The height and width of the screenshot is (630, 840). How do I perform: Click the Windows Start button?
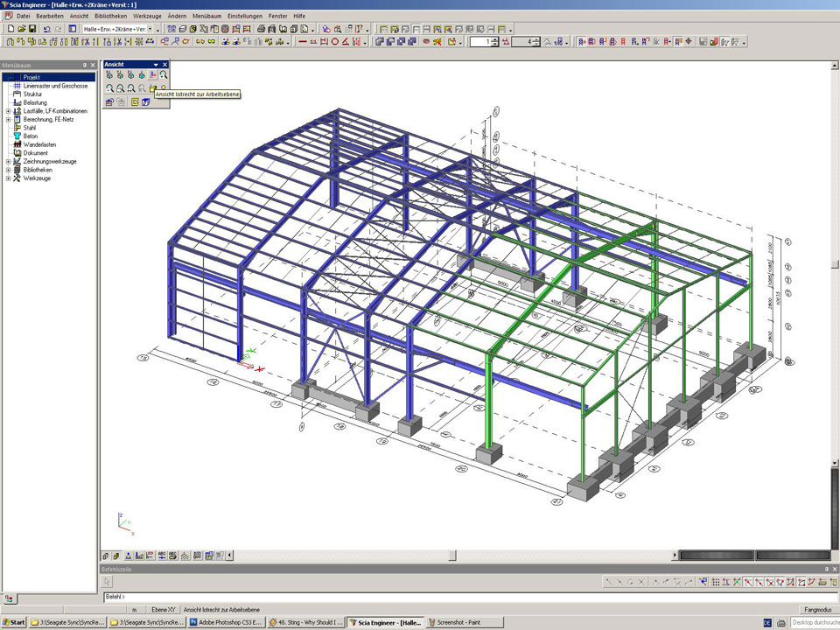[x=14, y=622]
